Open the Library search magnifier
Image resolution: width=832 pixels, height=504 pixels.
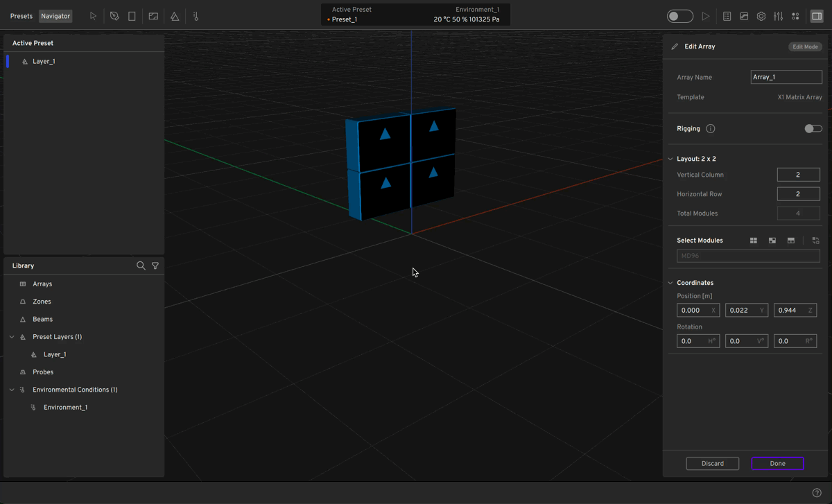pos(141,266)
